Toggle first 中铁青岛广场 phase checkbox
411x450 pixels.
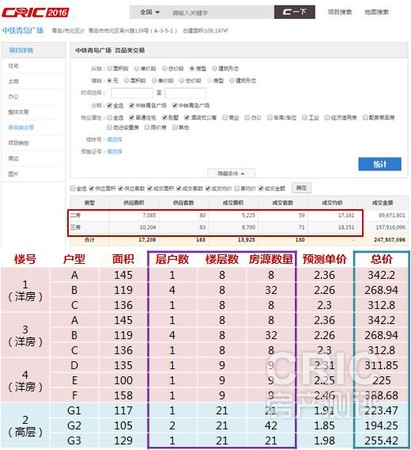pos(132,105)
